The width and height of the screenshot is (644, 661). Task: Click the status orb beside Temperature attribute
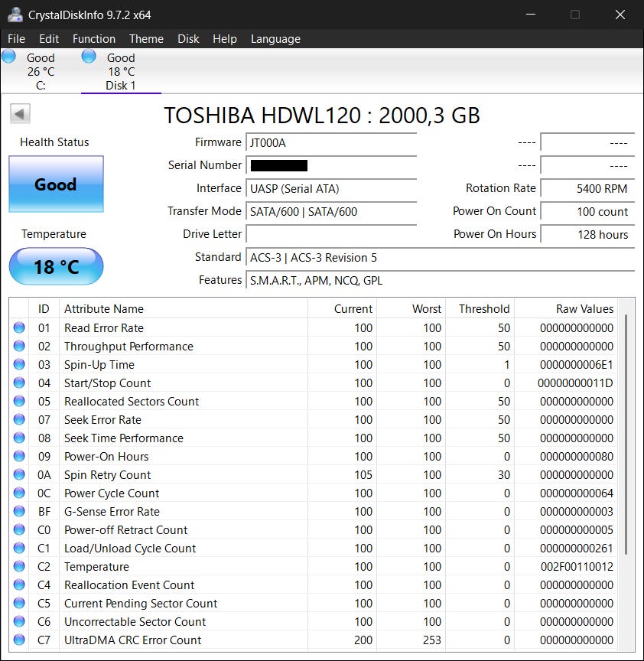pyautogui.click(x=19, y=567)
